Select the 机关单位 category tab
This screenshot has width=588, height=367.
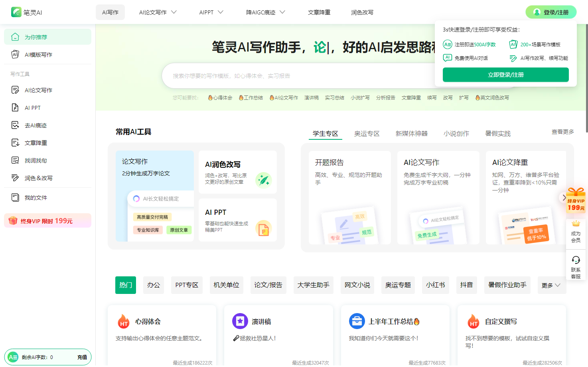(227, 285)
